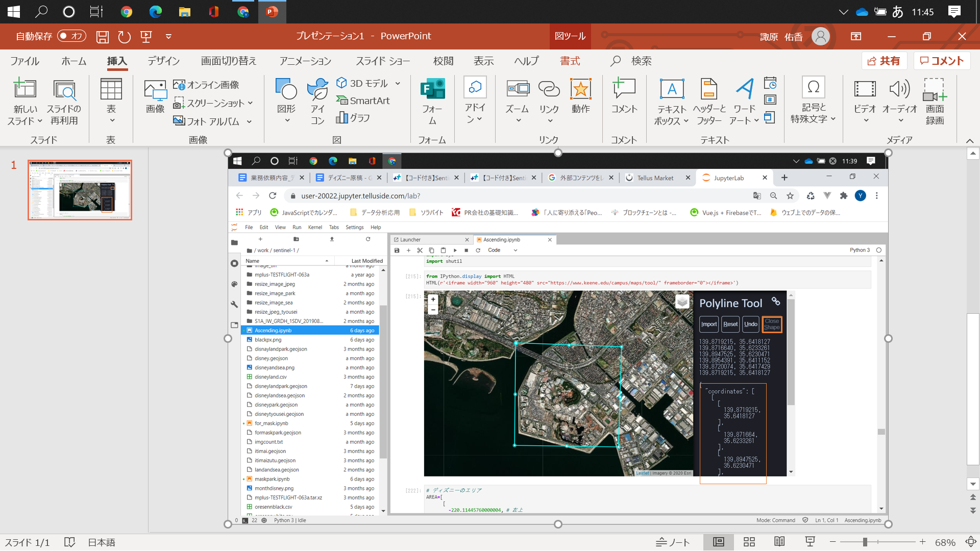The image size is (980, 551).
Task: Open the Zoom (ズーム) dropdown
Action: pyautogui.click(x=518, y=102)
